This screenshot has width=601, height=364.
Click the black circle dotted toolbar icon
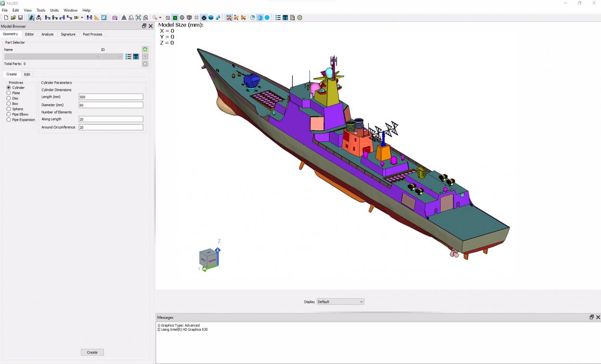[204, 18]
